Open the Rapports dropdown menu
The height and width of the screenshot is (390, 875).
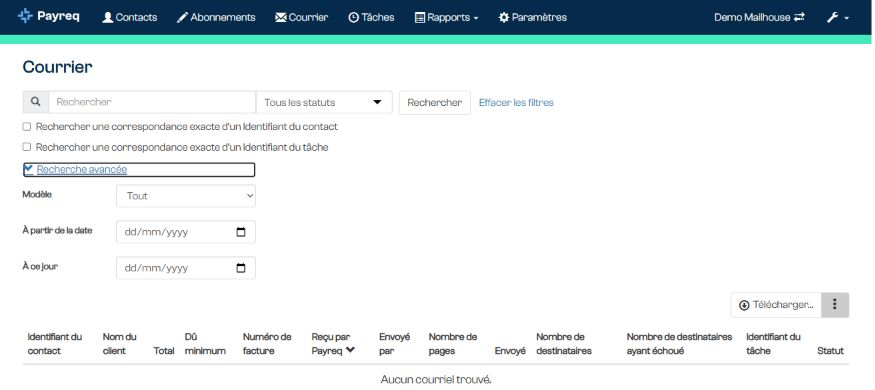pos(446,17)
